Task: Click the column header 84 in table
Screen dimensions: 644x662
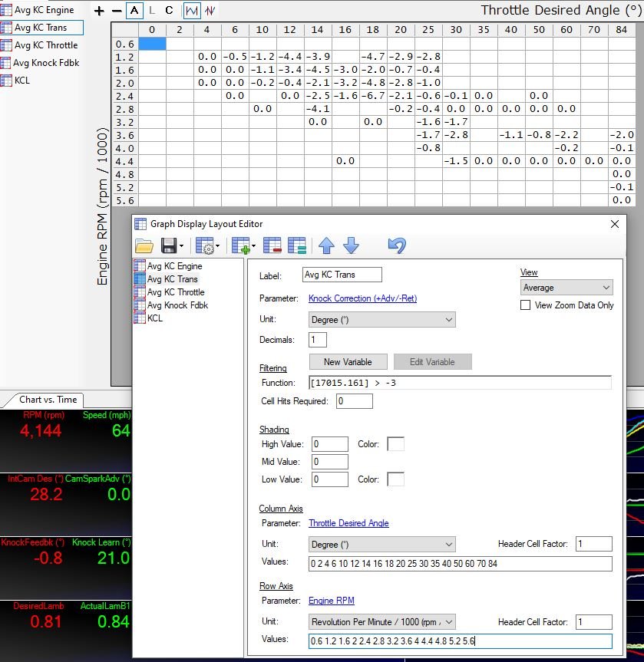Action: pyautogui.click(x=622, y=30)
